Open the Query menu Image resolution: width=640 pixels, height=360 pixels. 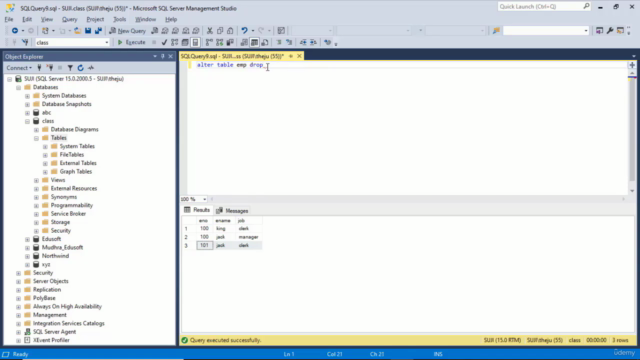[x=69, y=19]
